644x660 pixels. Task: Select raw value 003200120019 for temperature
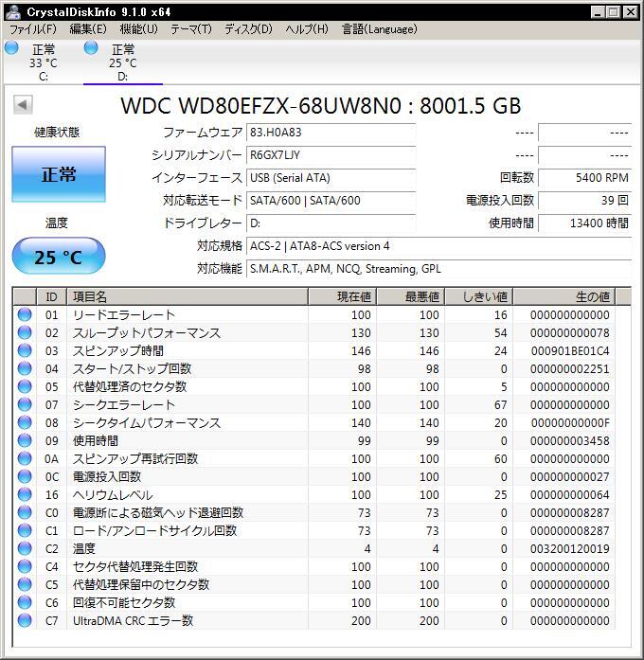(570, 549)
